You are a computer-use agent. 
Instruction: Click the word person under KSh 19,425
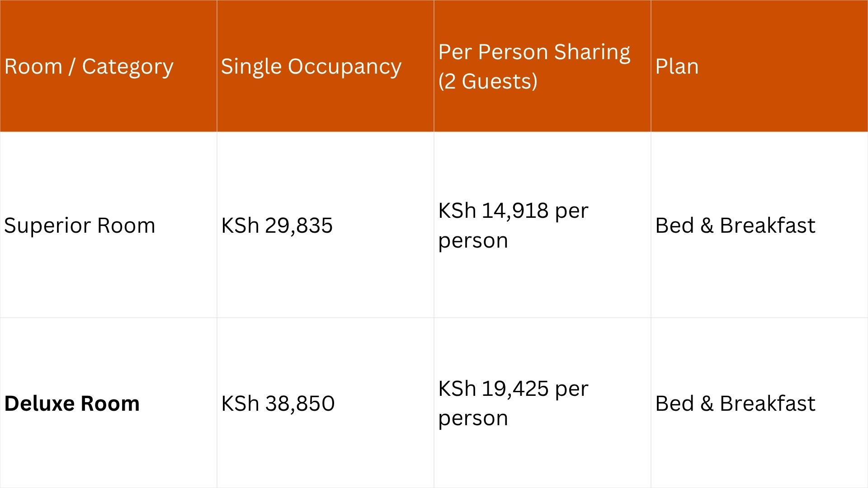point(473,418)
